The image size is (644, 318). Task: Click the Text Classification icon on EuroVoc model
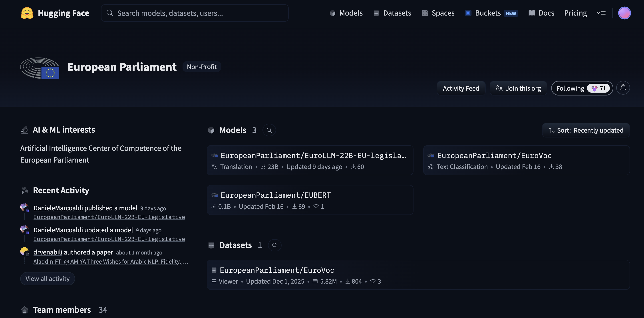pyautogui.click(x=431, y=167)
